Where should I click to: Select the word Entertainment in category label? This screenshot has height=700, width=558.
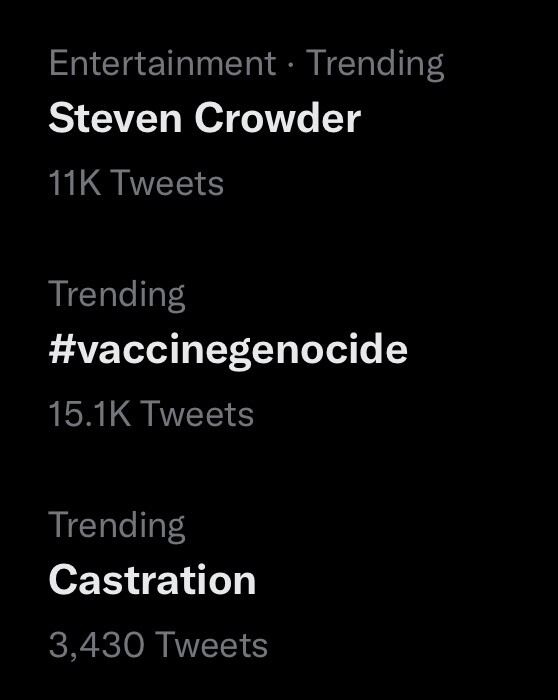pyautogui.click(x=162, y=63)
